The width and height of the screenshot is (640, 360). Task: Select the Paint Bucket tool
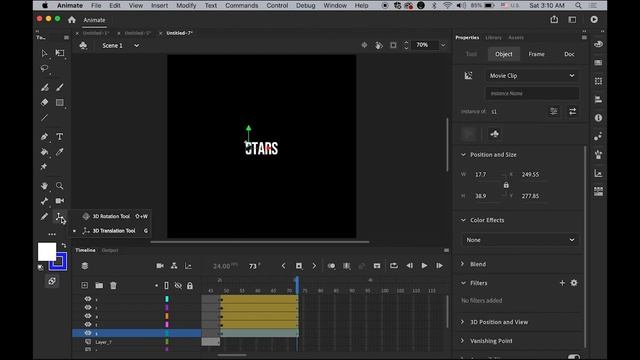pos(44,152)
